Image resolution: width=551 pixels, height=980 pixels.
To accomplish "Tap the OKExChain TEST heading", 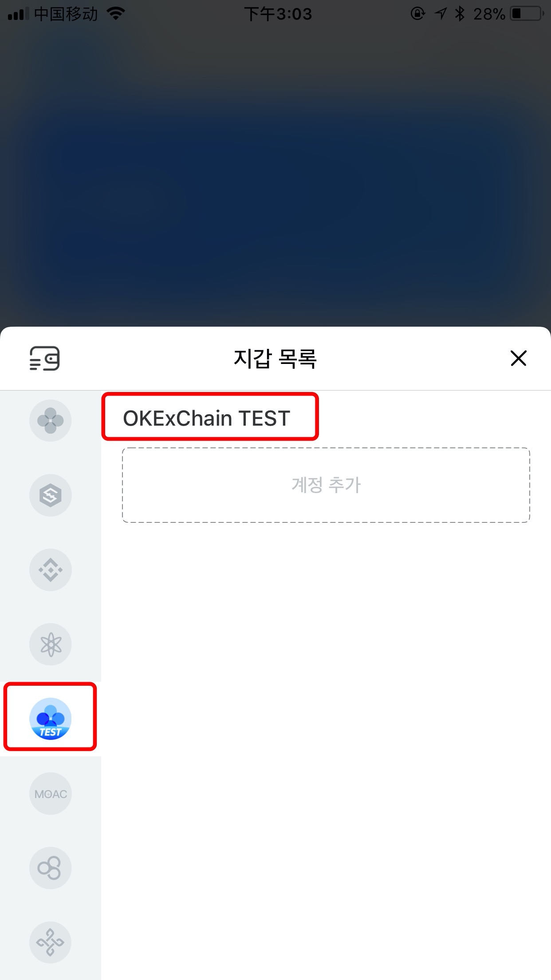I will tap(206, 418).
